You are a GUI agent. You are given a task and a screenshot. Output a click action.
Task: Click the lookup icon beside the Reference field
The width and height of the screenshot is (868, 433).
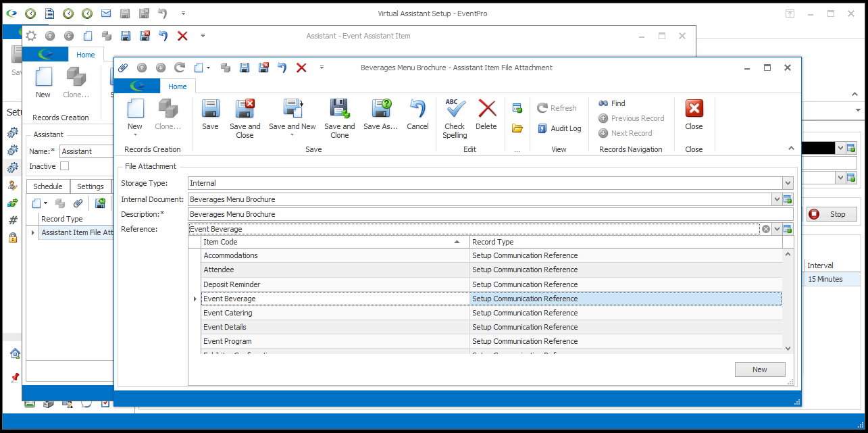787,229
